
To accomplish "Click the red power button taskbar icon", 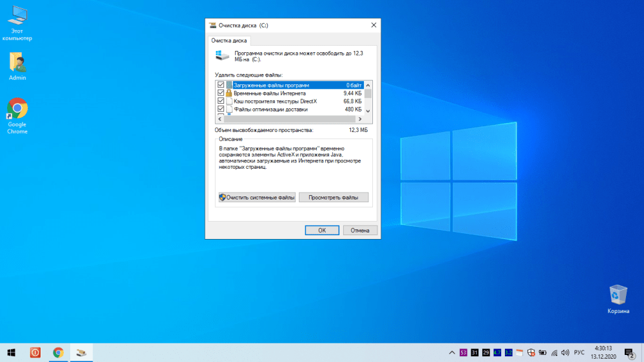I will [35, 352].
